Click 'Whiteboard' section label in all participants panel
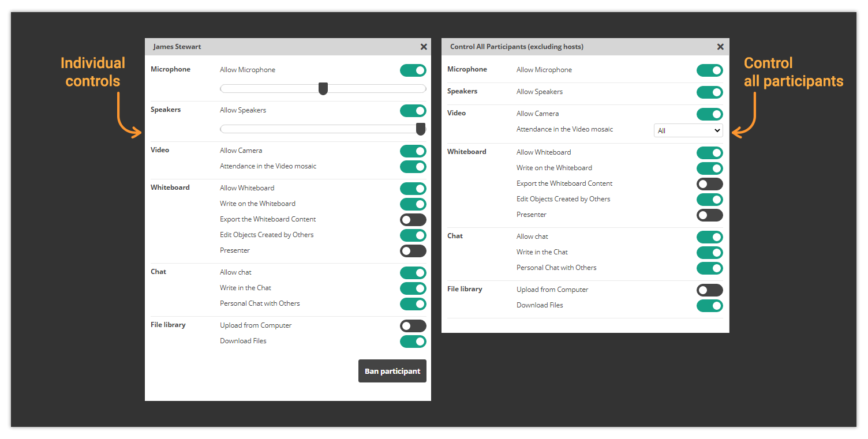The width and height of the screenshot is (868, 439). [x=466, y=152]
